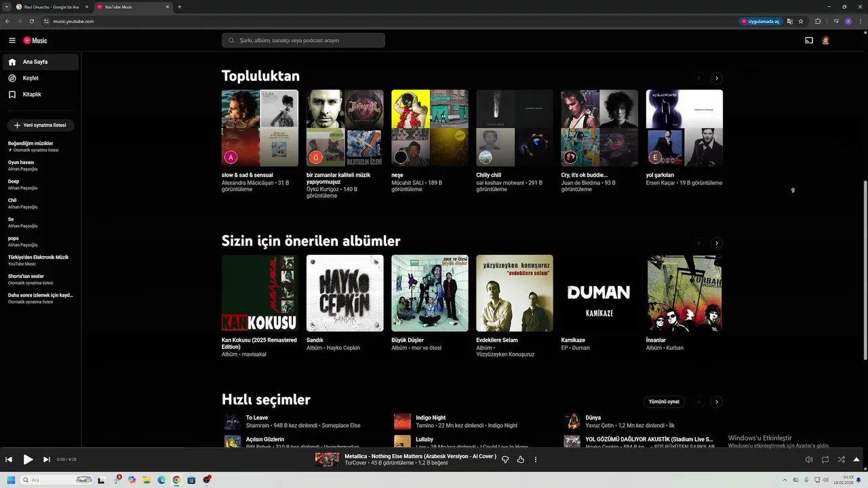Open Kitaplık in the sidebar
This screenshot has width=868, height=488.
pyautogui.click(x=41, y=94)
